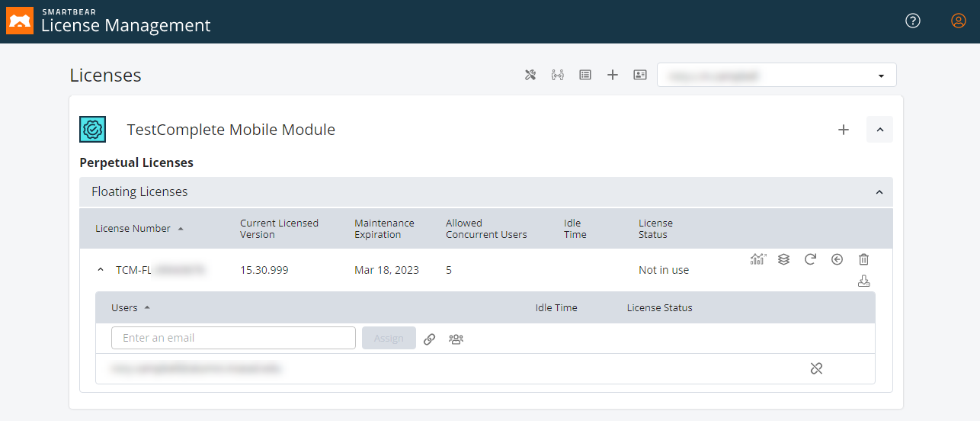
Task: Collapse the TCM-FL license row
Action: (101, 270)
